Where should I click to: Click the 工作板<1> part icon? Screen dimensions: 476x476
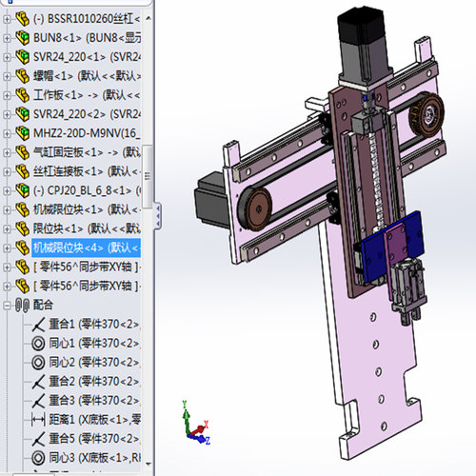click(22, 95)
